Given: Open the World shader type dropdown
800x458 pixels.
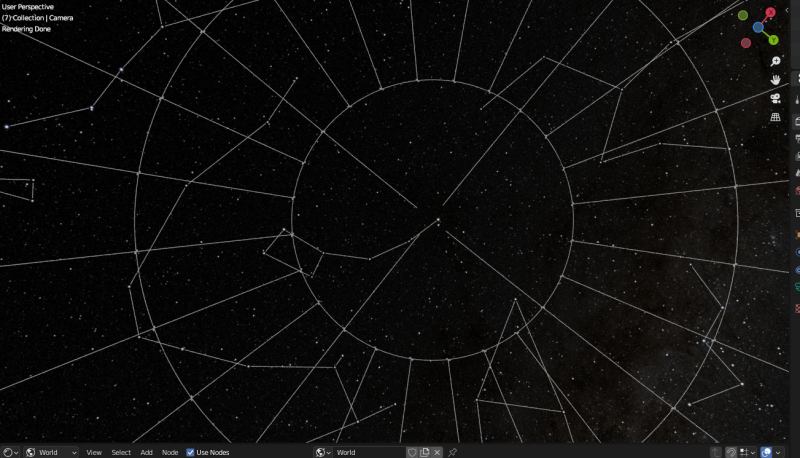Looking at the screenshot, I should 52,452.
